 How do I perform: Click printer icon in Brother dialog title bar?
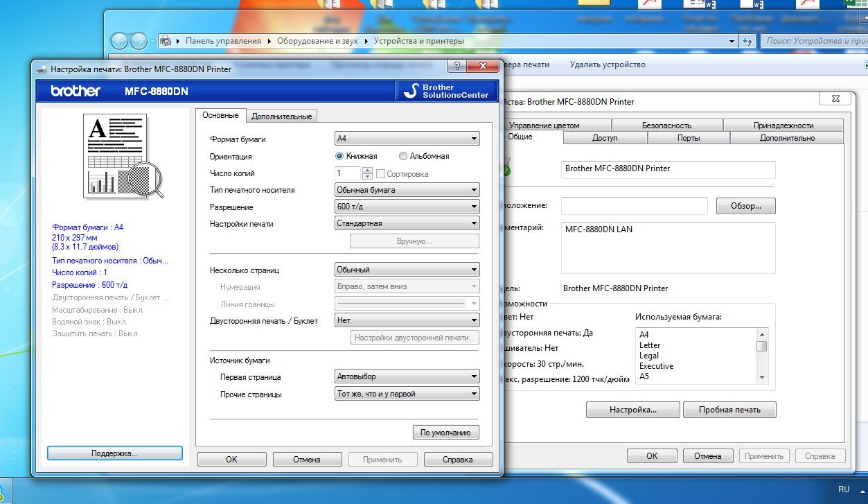(x=42, y=69)
